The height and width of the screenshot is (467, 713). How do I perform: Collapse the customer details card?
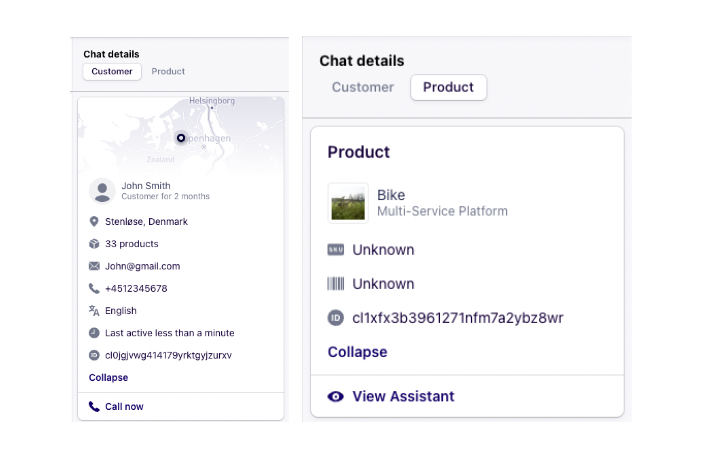click(x=108, y=378)
